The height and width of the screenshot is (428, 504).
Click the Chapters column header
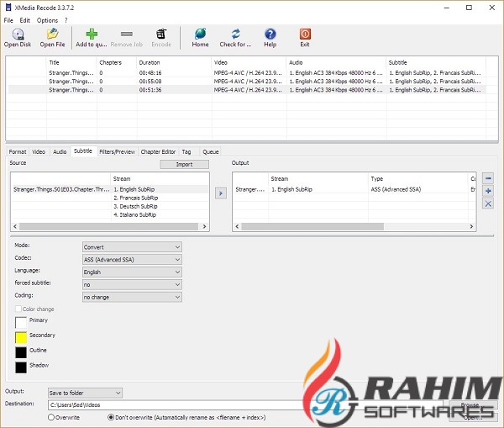117,62
